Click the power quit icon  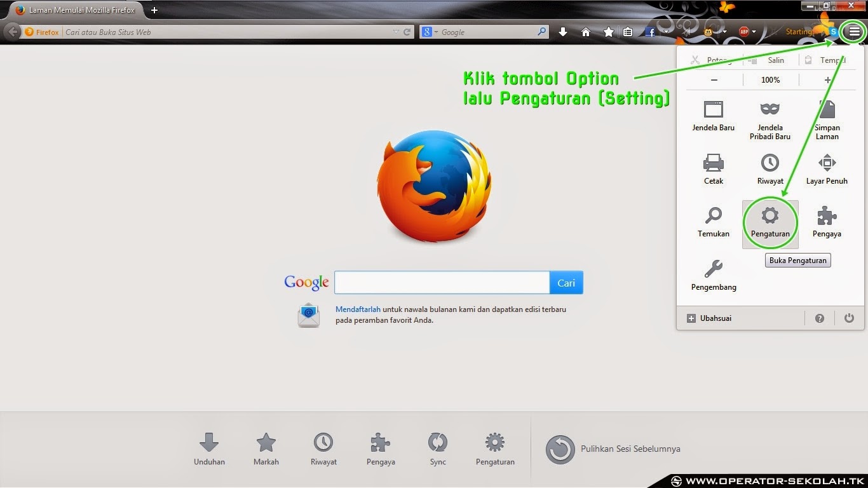[849, 318]
